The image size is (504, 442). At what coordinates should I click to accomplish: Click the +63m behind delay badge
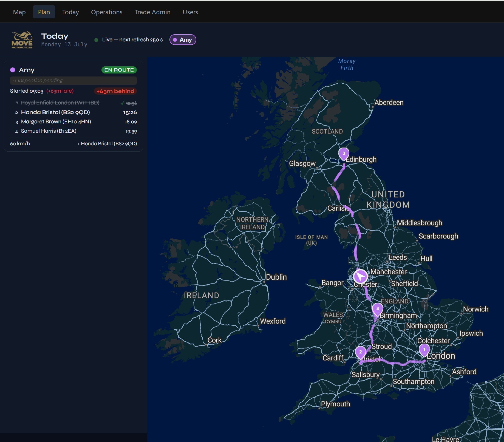pyautogui.click(x=115, y=91)
